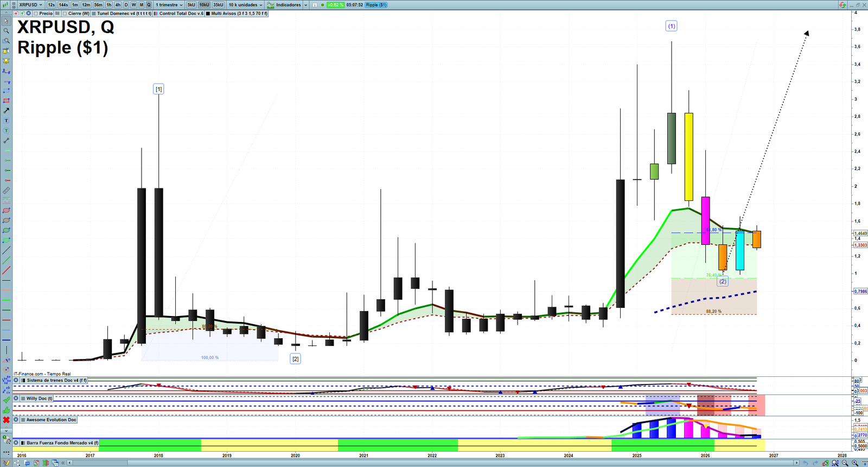Click the share icon in the bottom toolbar
868x467 pixels.
(x=16, y=463)
